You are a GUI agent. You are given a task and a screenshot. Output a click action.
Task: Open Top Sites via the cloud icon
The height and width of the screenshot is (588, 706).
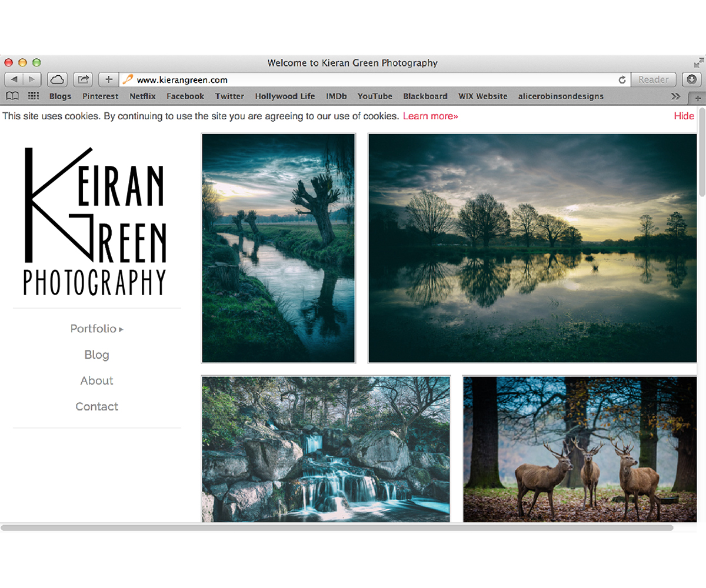(56, 79)
